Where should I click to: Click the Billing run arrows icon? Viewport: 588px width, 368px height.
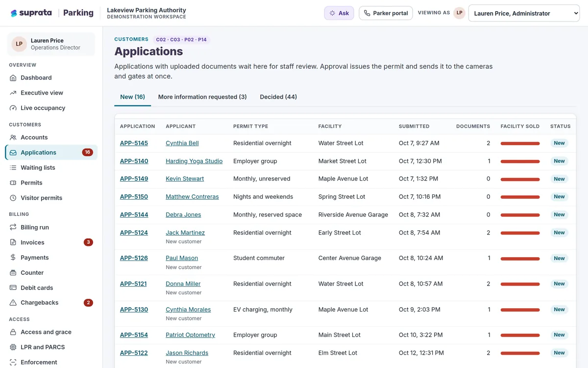[13, 227]
